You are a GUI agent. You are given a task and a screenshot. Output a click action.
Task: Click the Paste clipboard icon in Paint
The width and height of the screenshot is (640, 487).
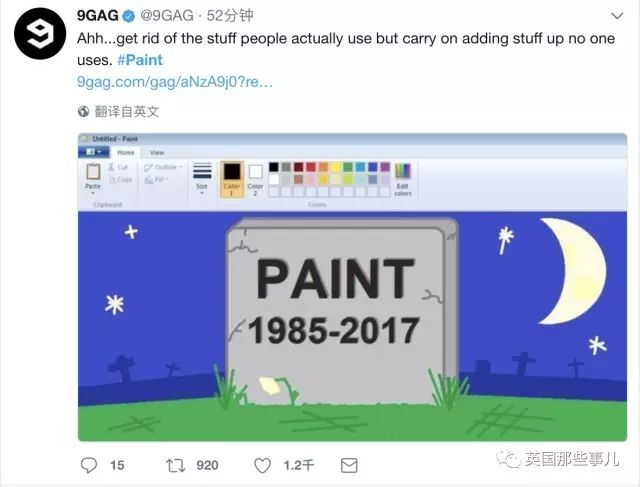tap(93, 171)
